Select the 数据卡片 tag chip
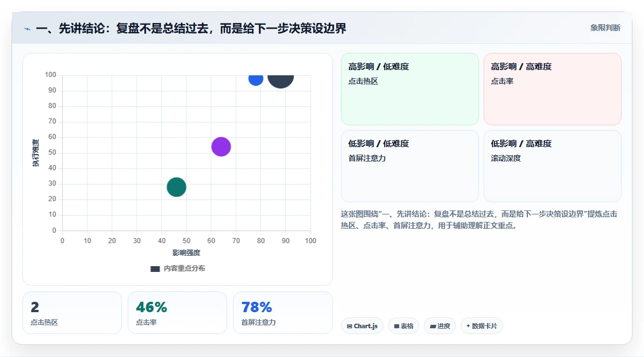The image size is (644, 357). 482,326
